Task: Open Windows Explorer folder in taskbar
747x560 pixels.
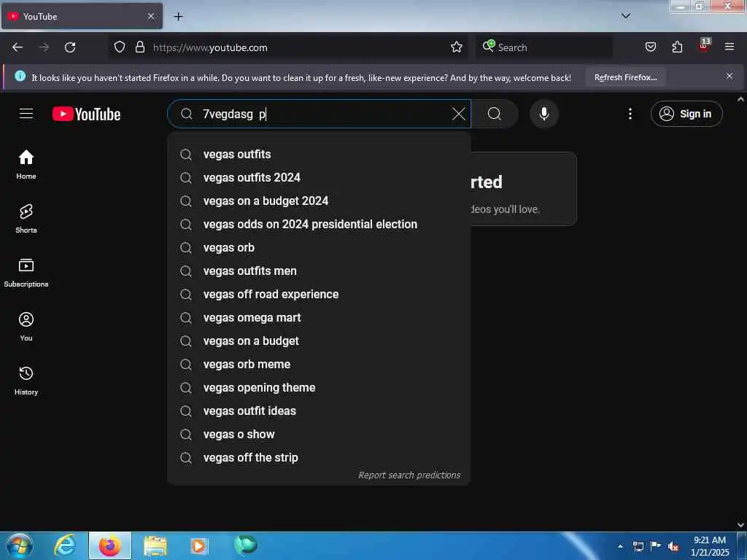Action: tap(155, 545)
